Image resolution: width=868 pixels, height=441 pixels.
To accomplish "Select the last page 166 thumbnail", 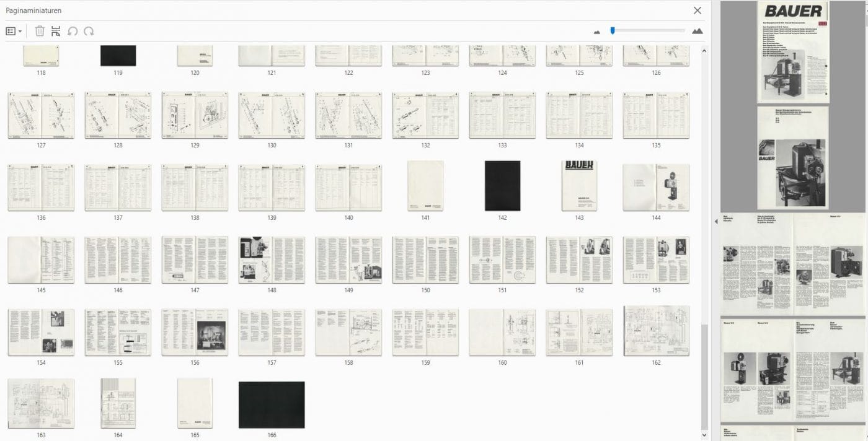I will click(272, 404).
